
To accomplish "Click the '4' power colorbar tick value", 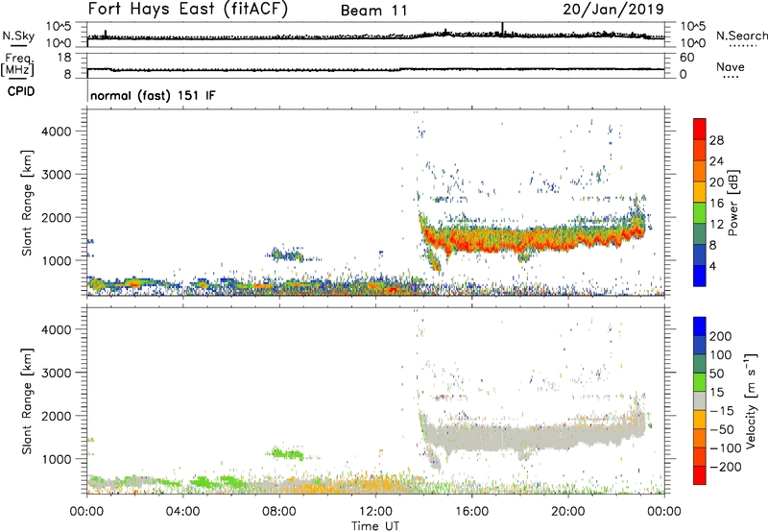I will (712, 266).
